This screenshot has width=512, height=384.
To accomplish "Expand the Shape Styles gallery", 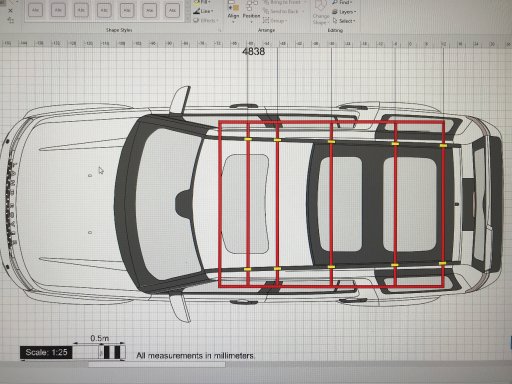I will click(187, 19).
